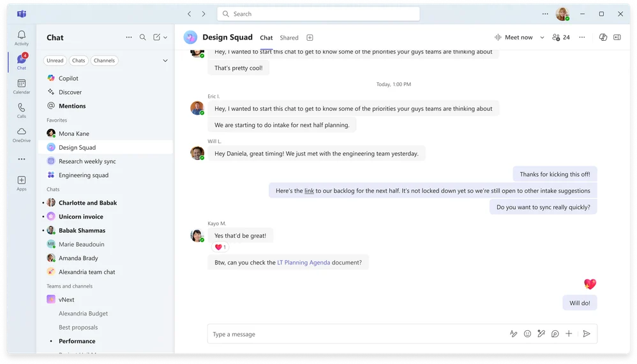Open the Activity feed in the sidebar

pos(22,38)
